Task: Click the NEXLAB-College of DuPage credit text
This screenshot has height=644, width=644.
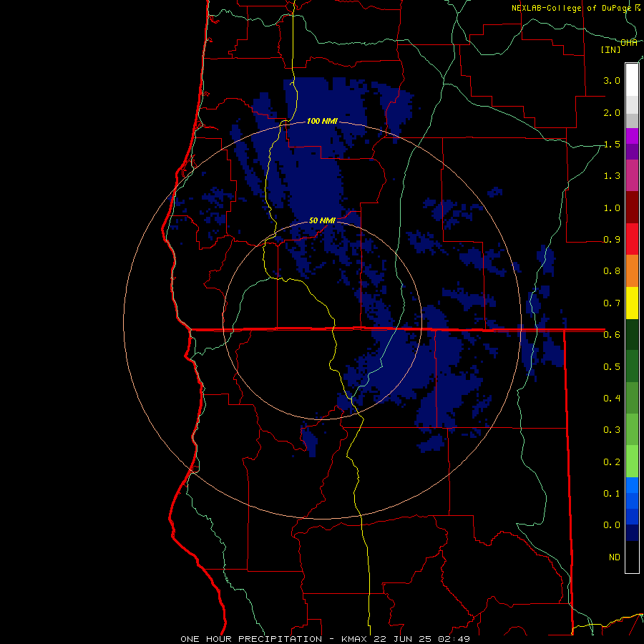Action: pos(571,8)
